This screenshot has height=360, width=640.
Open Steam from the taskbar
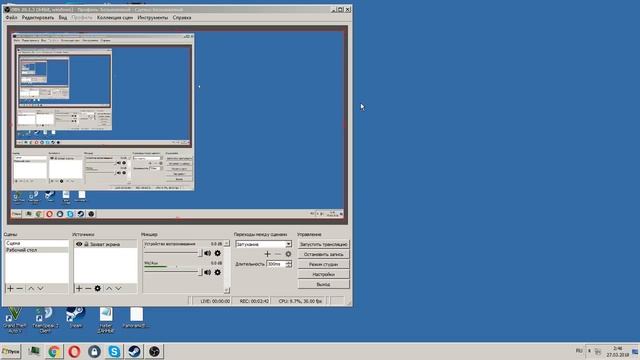(x=134, y=351)
